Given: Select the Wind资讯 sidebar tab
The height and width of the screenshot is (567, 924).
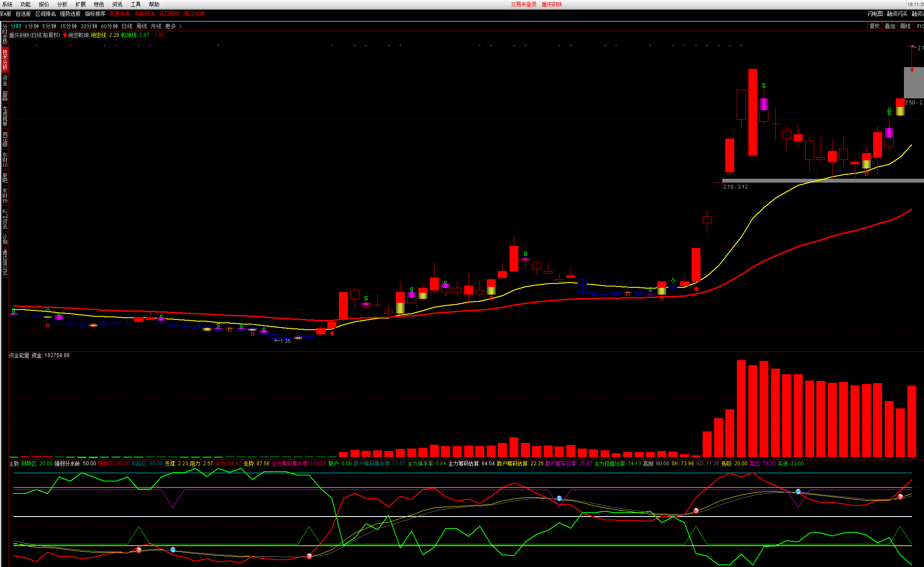Looking at the screenshot, I should (5, 219).
